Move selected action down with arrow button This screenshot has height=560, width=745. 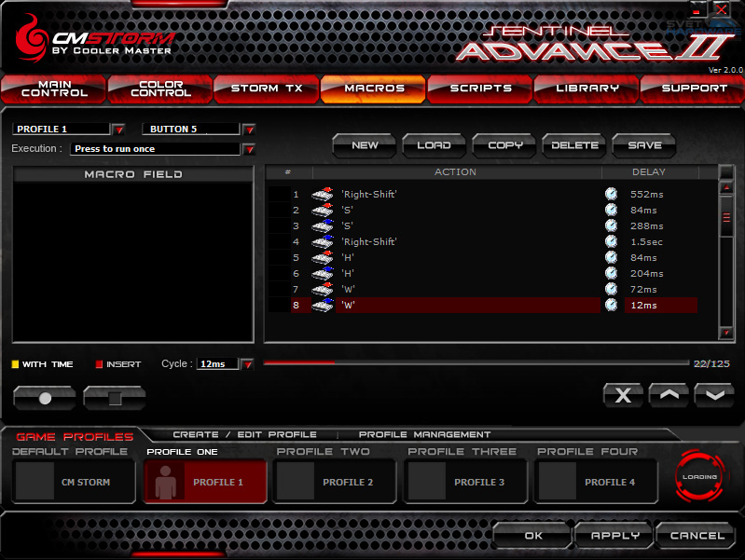713,395
